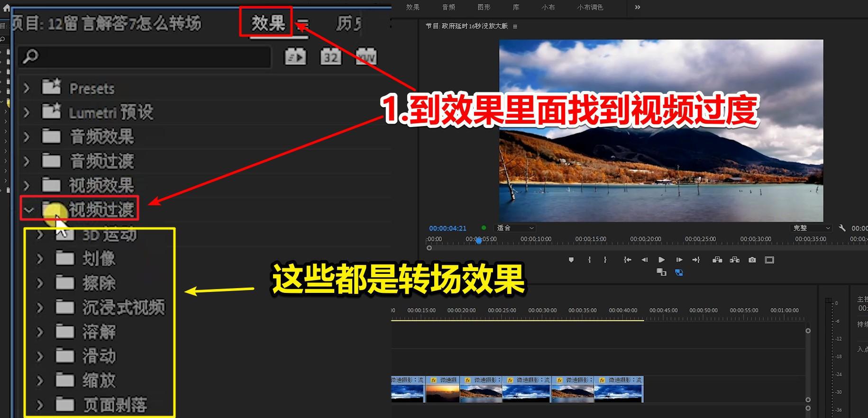Open the program monitor wrench settings

point(842,228)
